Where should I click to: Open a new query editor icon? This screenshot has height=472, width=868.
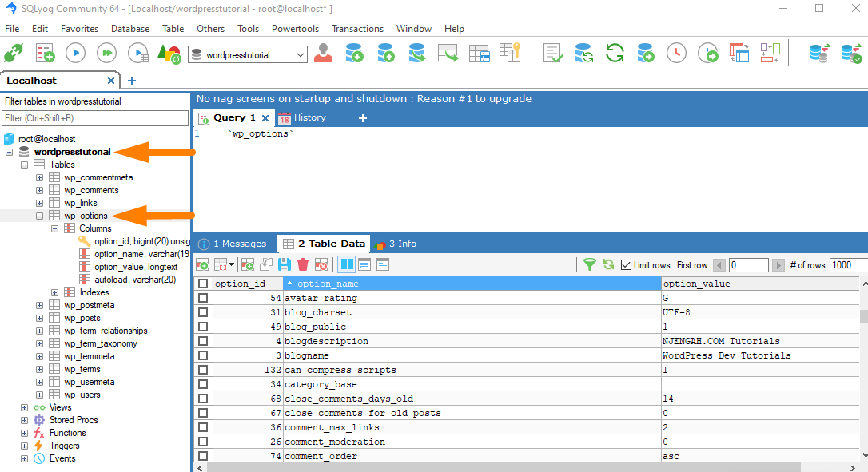(46, 54)
